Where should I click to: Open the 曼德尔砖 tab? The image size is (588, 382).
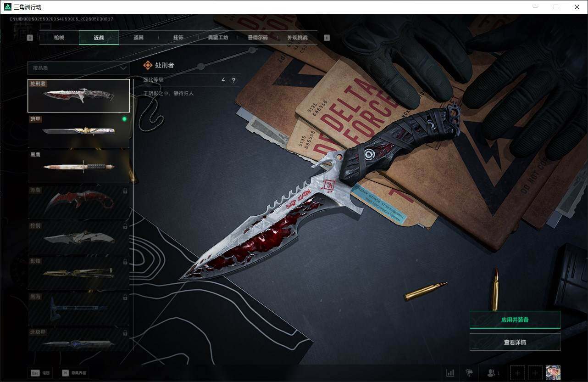click(258, 38)
